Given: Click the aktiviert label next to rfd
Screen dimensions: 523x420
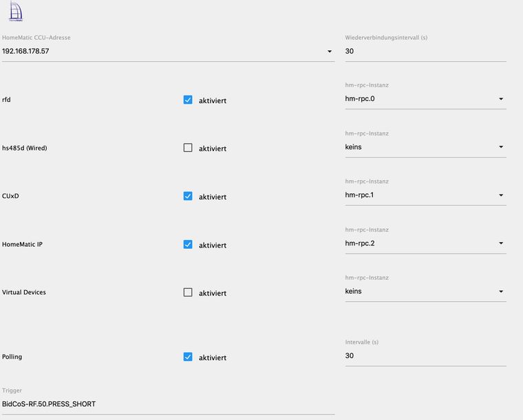Looking at the screenshot, I should (213, 100).
